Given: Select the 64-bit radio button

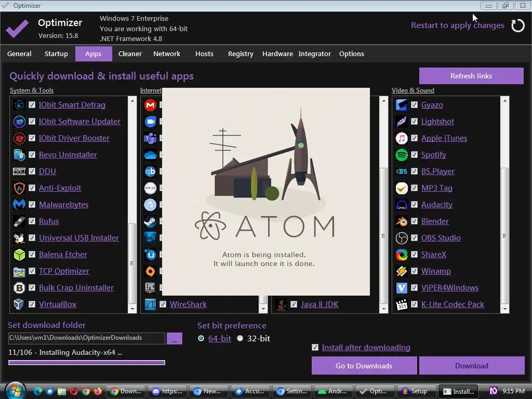Looking at the screenshot, I should click(x=201, y=338).
